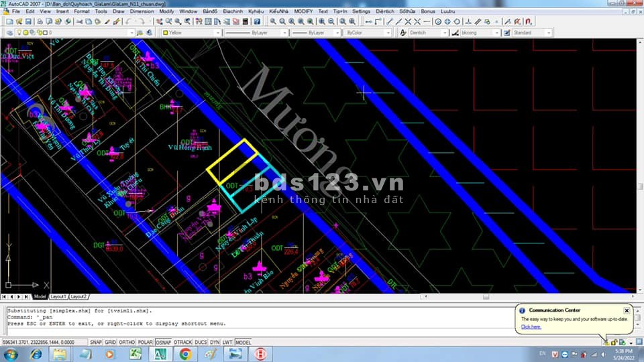Open the bkcong dimension style dropdown
This screenshot has width=644, height=362.
(496, 32)
